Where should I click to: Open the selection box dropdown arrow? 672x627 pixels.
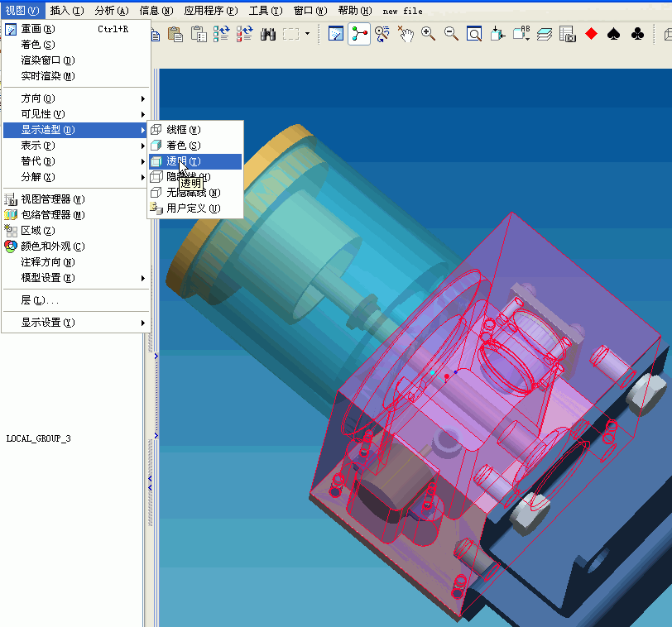(307, 33)
